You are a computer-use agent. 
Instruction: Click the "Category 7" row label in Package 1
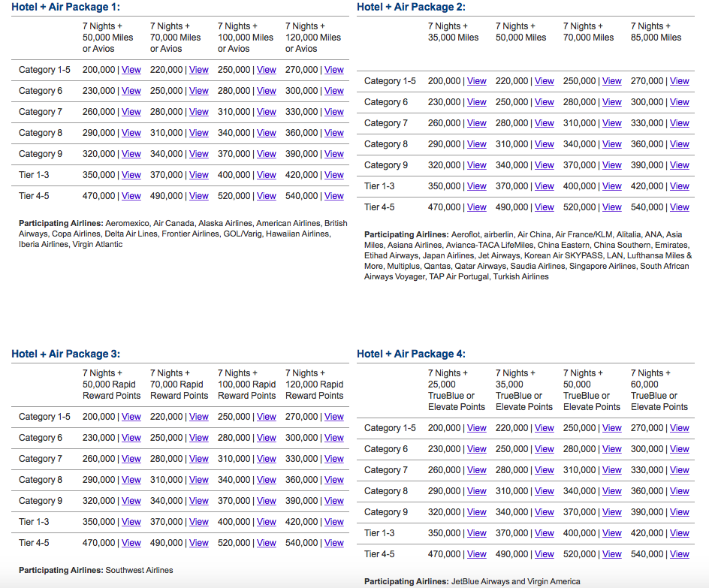point(41,112)
